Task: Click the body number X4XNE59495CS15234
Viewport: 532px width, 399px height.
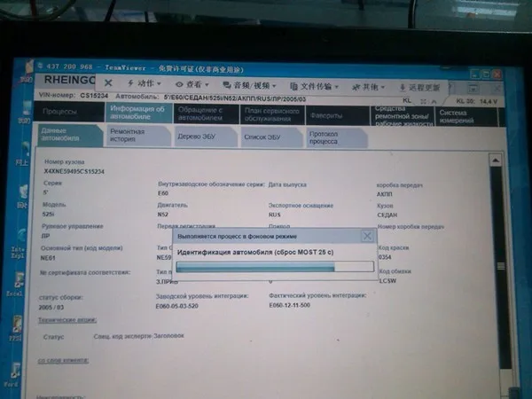Action: 74,171
